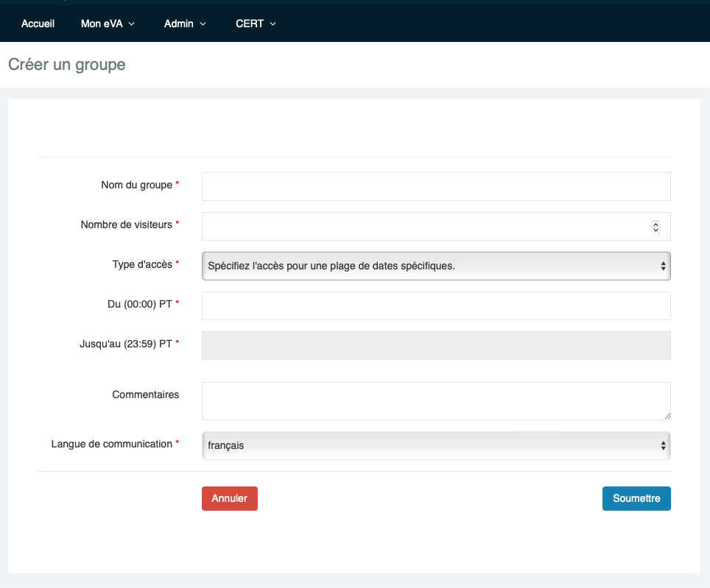This screenshot has width=710, height=588.
Task: Click the Nombre de visiteurs label
Action: (127, 224)
